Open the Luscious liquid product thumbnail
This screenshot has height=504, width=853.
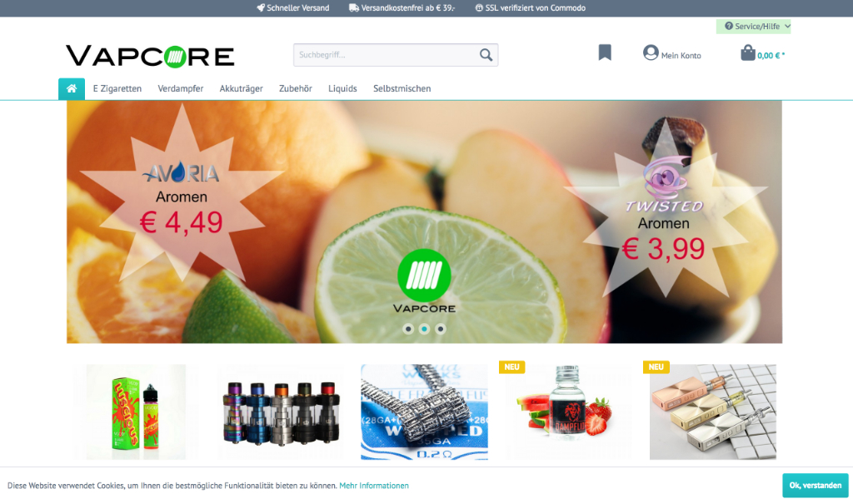(x=136, y=412)
